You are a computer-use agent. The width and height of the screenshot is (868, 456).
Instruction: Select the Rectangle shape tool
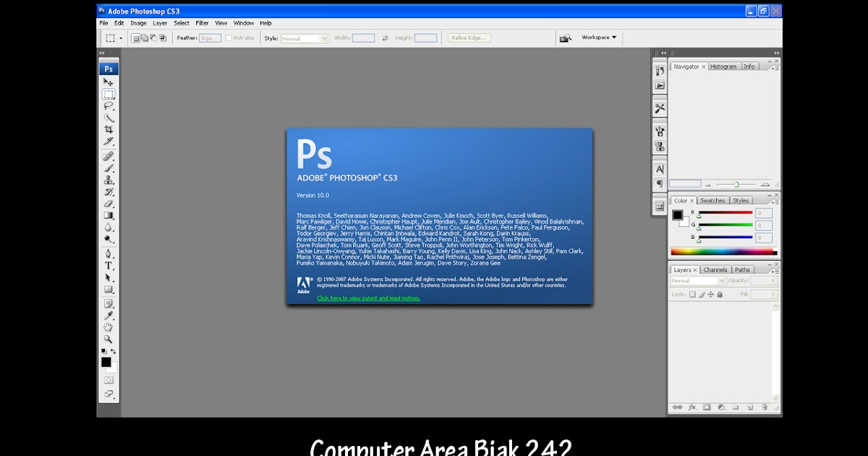pos(109,289)
